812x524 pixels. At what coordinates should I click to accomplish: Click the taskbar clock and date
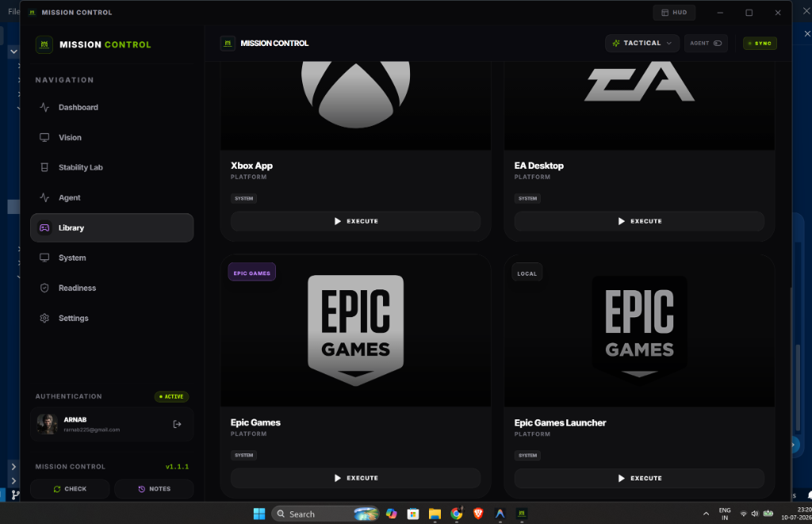(796, 514)
